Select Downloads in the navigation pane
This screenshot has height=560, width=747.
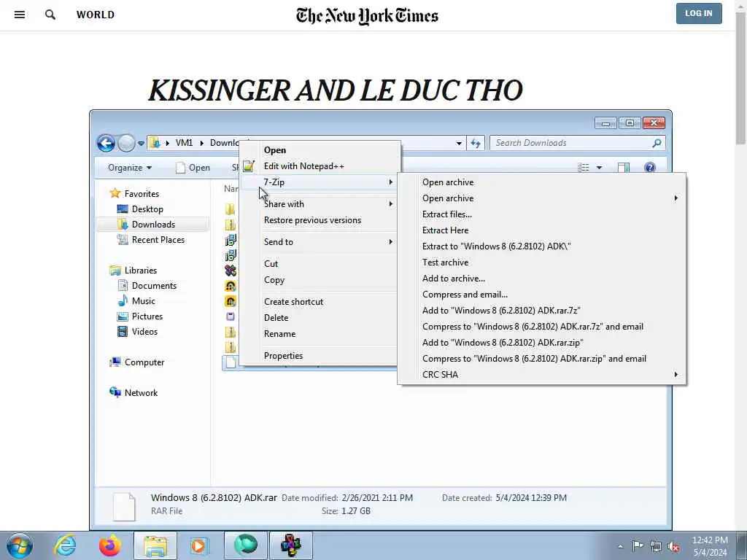153,225
